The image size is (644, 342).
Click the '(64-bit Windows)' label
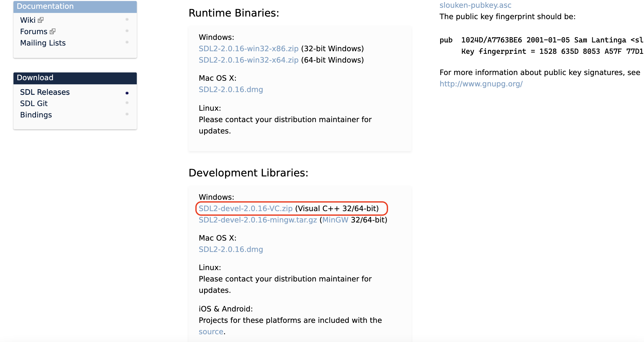pyautogui.click(x=332, y=60)
